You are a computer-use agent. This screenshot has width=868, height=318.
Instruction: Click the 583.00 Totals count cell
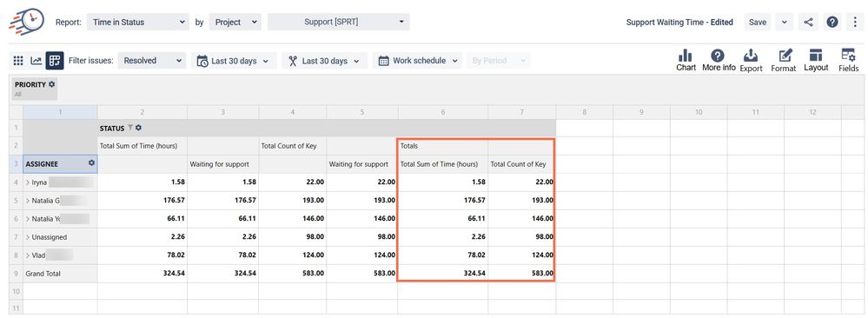pyautogui.click(x=521, y=274)
